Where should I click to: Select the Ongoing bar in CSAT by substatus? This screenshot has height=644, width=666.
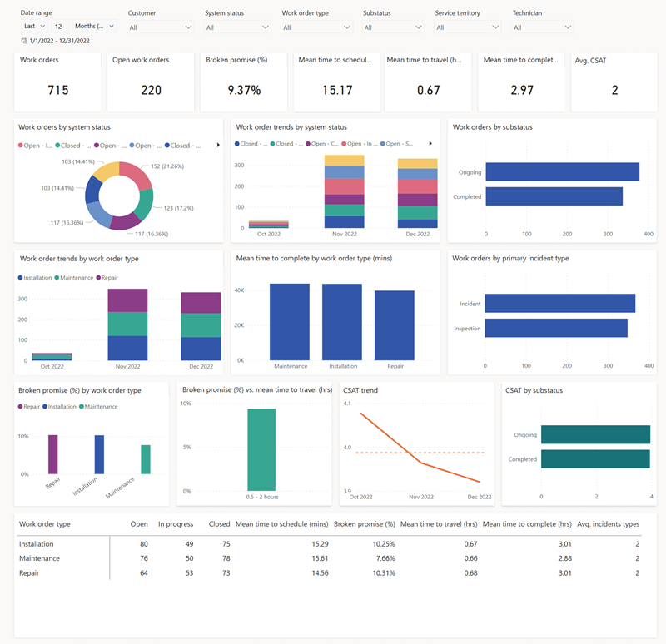pos(595,434)
